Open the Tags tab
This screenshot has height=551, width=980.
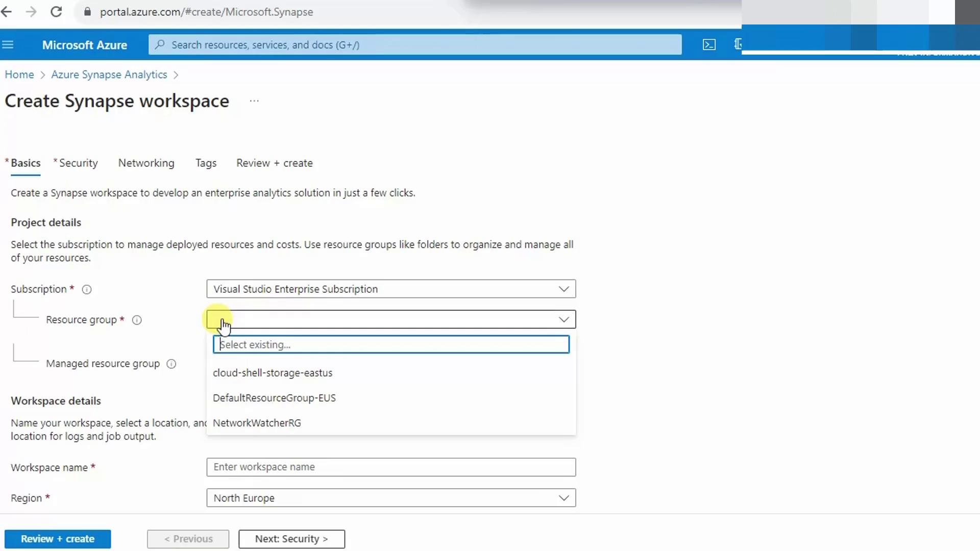206,163
